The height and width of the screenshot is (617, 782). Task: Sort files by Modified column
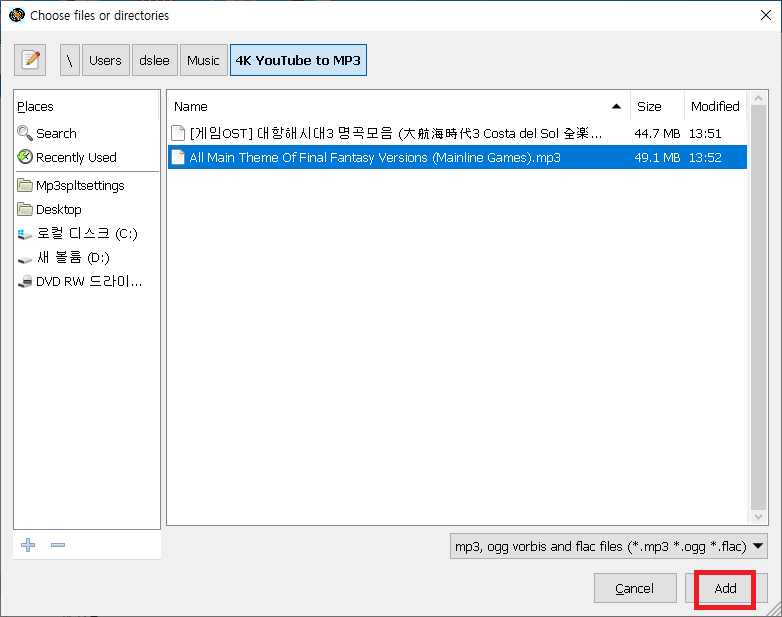714,106
